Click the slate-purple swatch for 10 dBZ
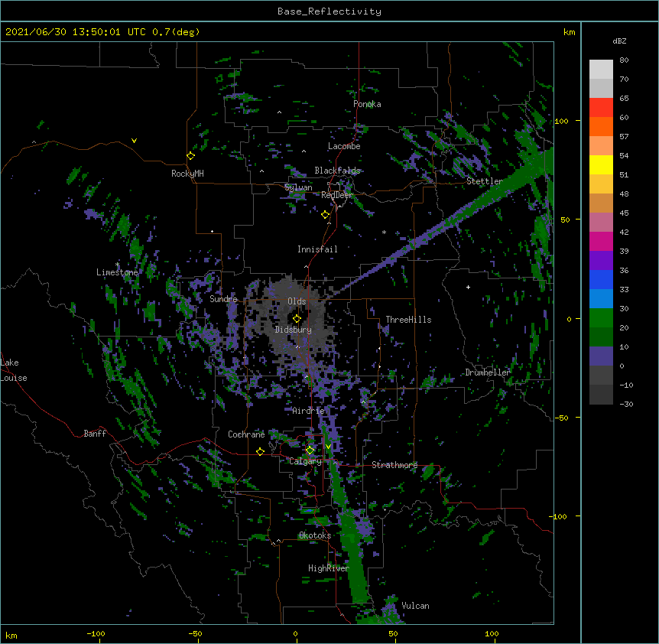The width and height of the screenshot is (659, 644). coord(601,356)
